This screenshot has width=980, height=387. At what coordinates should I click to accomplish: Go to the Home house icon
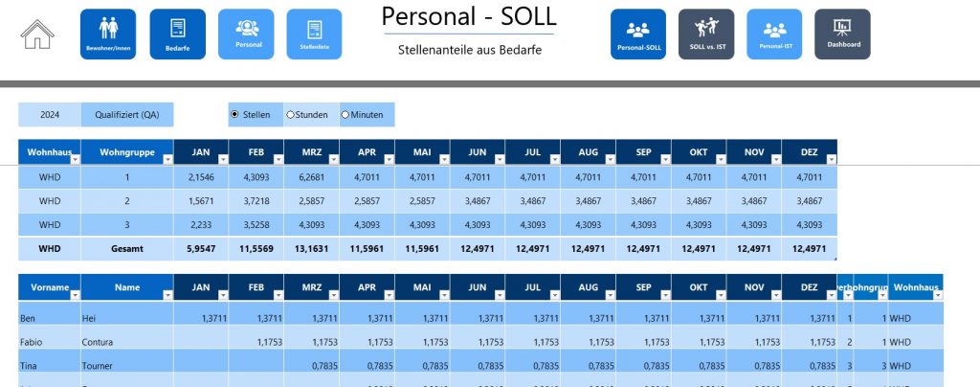[x=37, y=35]
